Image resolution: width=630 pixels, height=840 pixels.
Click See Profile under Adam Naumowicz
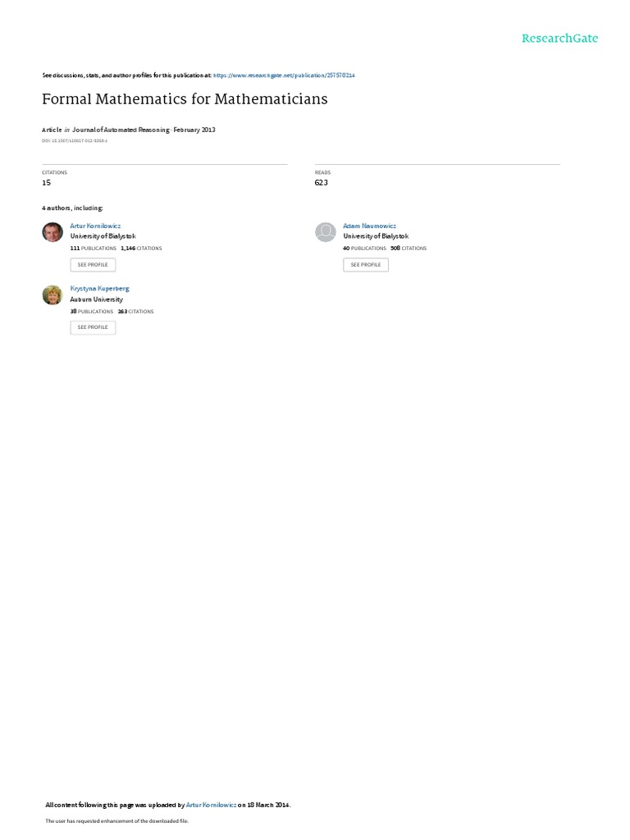(366, 265)
